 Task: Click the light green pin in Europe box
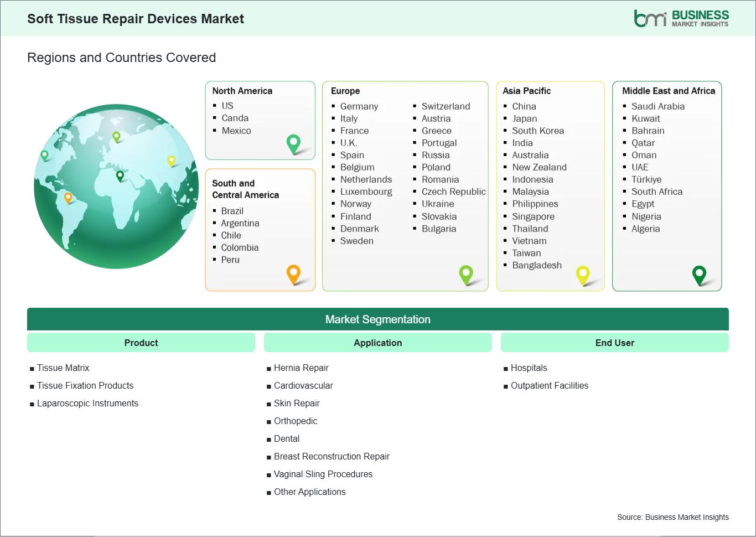tap(466, 273)
